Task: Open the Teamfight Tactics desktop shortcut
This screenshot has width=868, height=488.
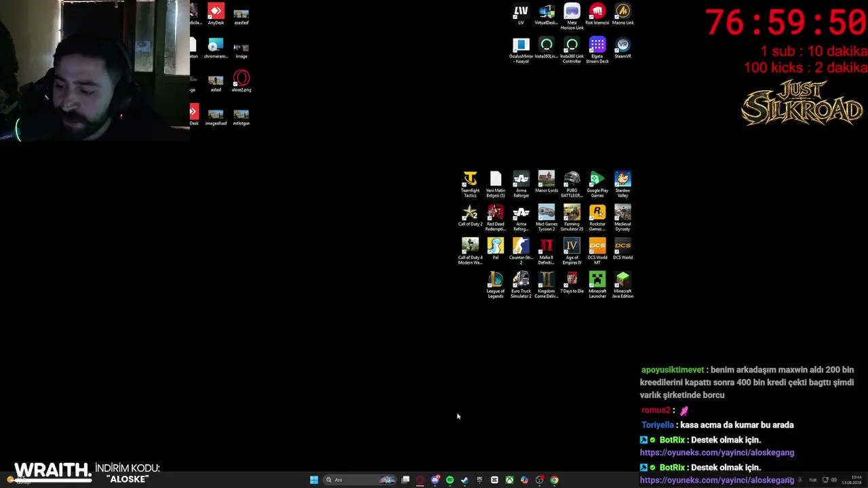Action: pos(470,184)
